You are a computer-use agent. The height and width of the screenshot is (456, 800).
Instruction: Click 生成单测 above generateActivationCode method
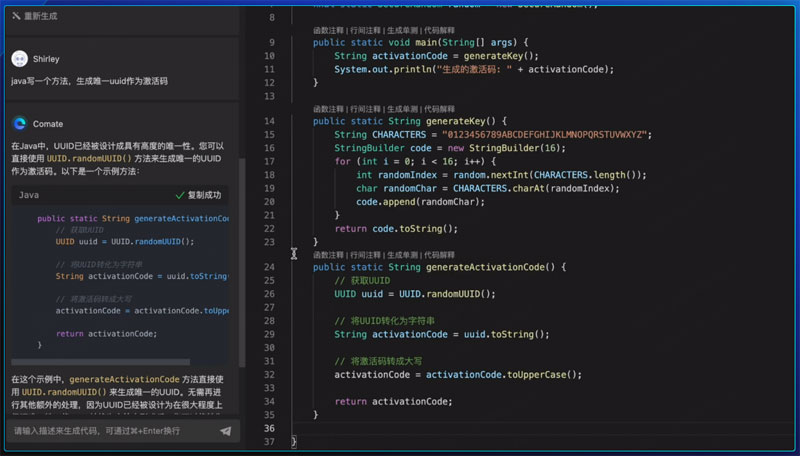pyautogui.click(x=402, y=255)
